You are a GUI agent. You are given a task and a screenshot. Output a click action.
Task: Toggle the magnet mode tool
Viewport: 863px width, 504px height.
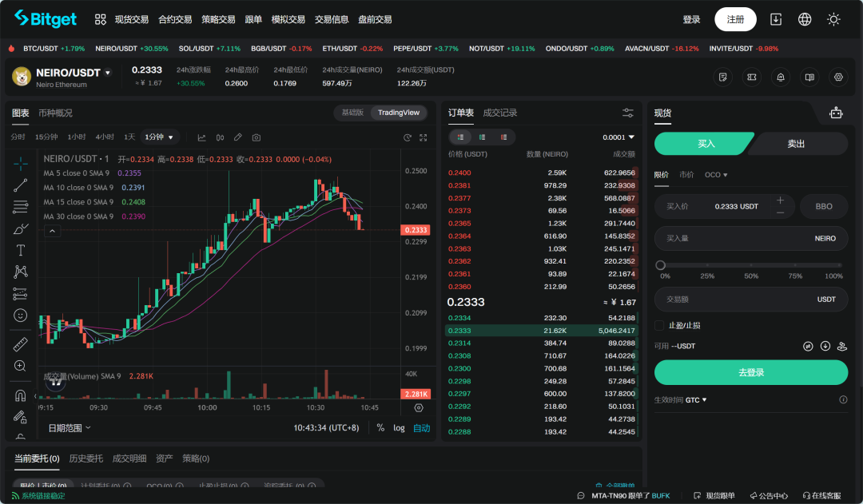click(20, 395)
